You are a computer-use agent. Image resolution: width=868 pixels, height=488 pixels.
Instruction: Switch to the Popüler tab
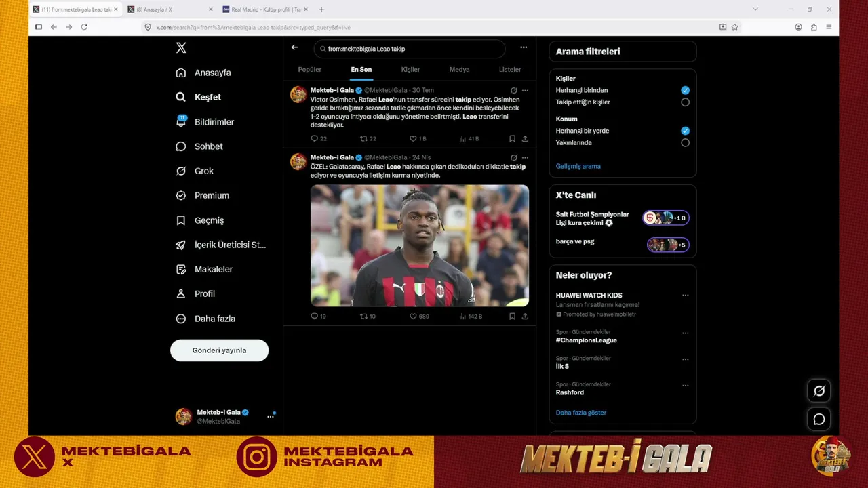coord(310,70)
